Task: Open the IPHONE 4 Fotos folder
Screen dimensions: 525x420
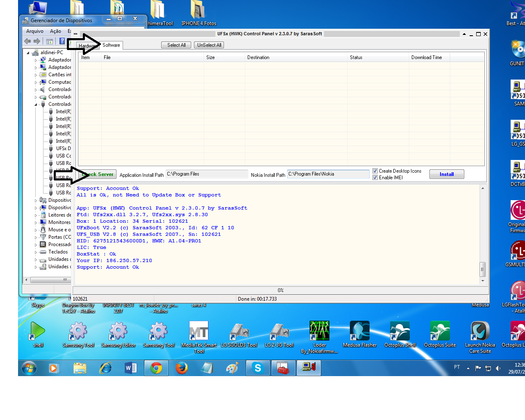Action: coord(199,13)
